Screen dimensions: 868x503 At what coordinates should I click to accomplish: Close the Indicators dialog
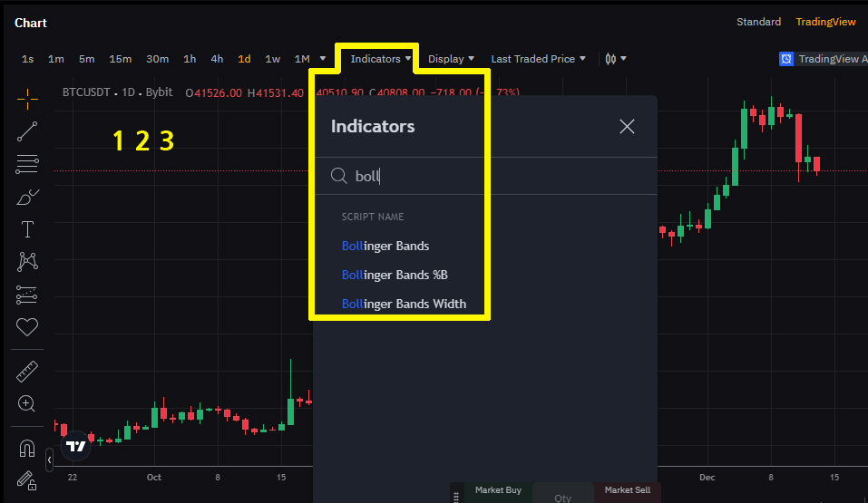pyautogui.click(x=627, y=127)
